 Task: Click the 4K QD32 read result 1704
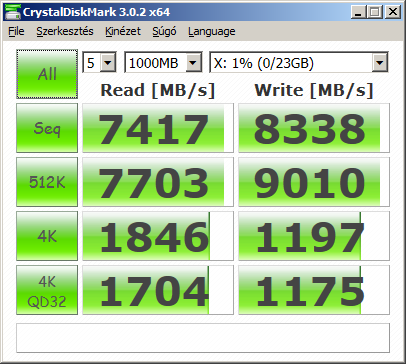pos(158,290)
